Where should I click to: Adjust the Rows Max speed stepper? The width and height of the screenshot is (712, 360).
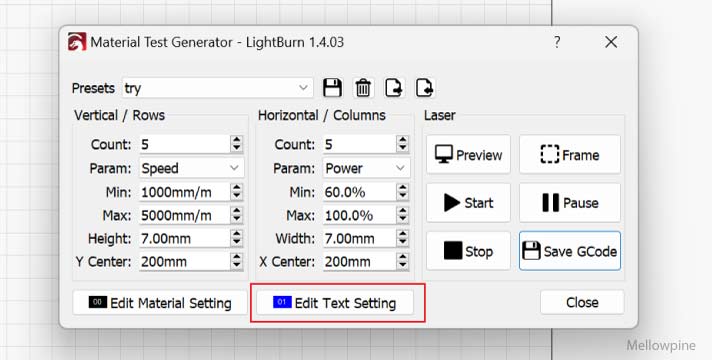(x=237, y=215)
